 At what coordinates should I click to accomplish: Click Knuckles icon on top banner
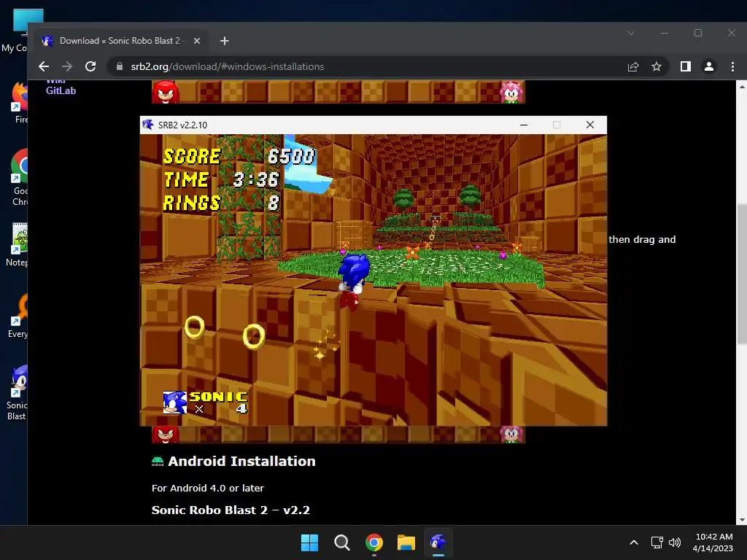[166, 92]
